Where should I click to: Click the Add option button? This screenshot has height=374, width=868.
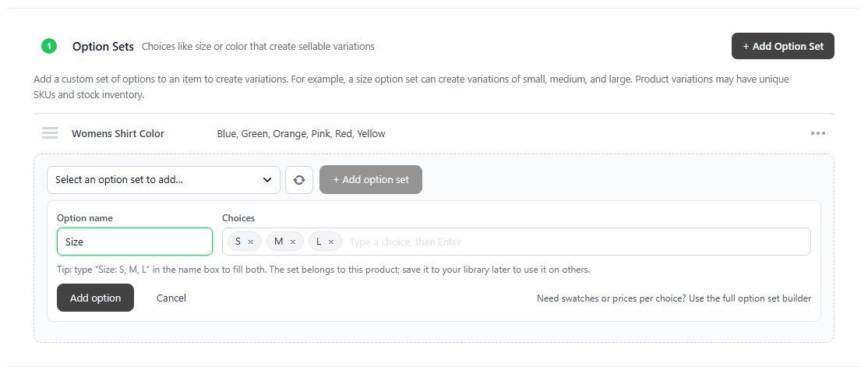click(95, 298)
